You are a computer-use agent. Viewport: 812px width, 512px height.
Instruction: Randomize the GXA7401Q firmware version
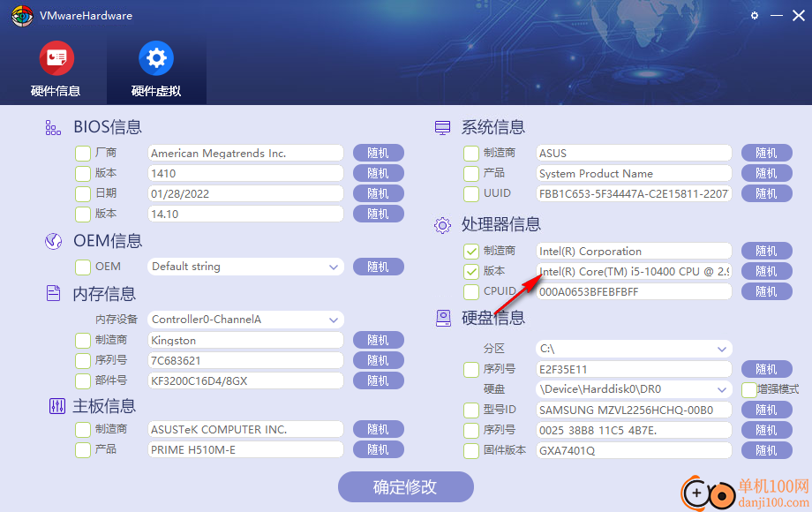pyautogui.click(x=766, y=450)
